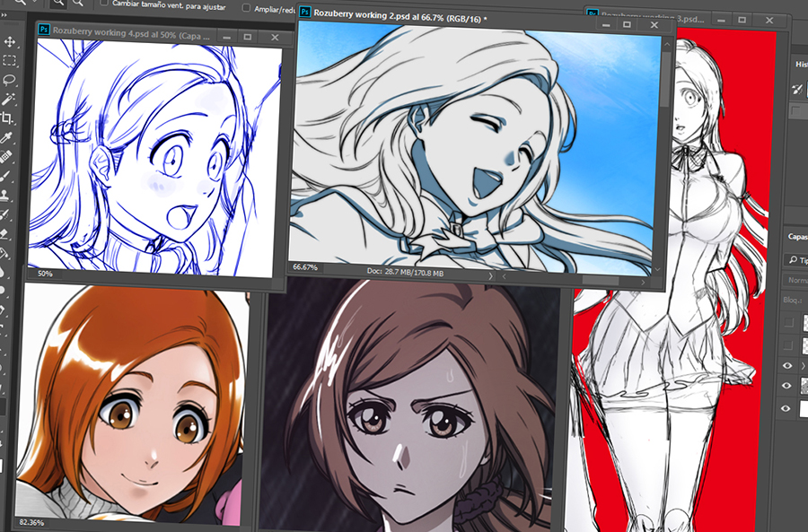Toggle the 'Ampliar/redu...' checkbox
This screenshot has width=808, height=532.
pyautogui.click(x=246, y=8)
